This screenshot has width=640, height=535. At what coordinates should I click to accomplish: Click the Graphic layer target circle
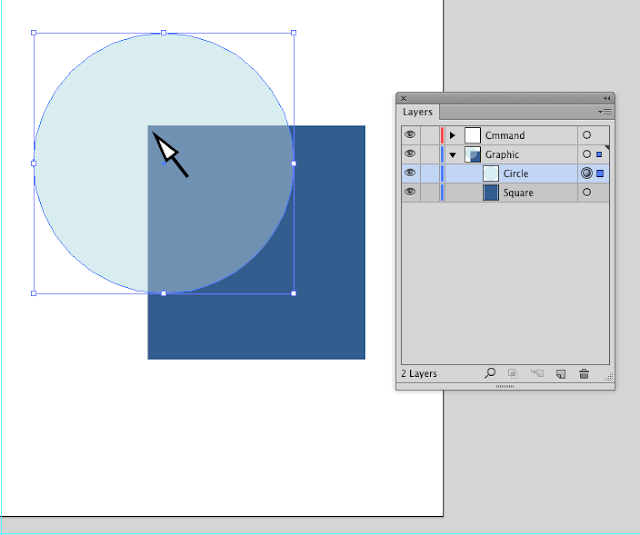pos(587,154)
